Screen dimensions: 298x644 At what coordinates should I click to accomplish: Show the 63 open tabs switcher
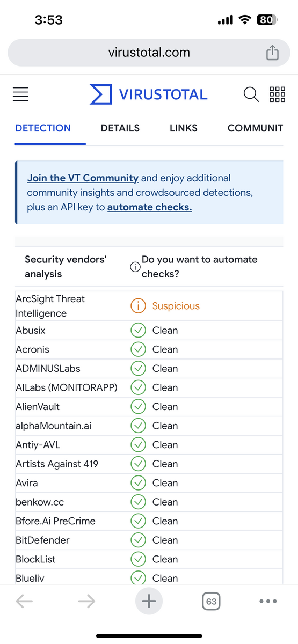212,601
